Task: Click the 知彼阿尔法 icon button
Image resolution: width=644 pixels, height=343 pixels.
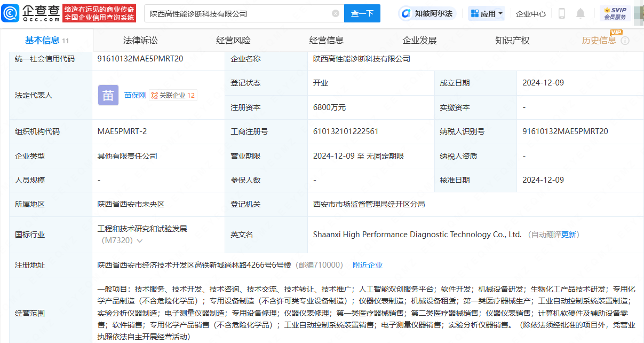Action: click(x=428, y=13)
